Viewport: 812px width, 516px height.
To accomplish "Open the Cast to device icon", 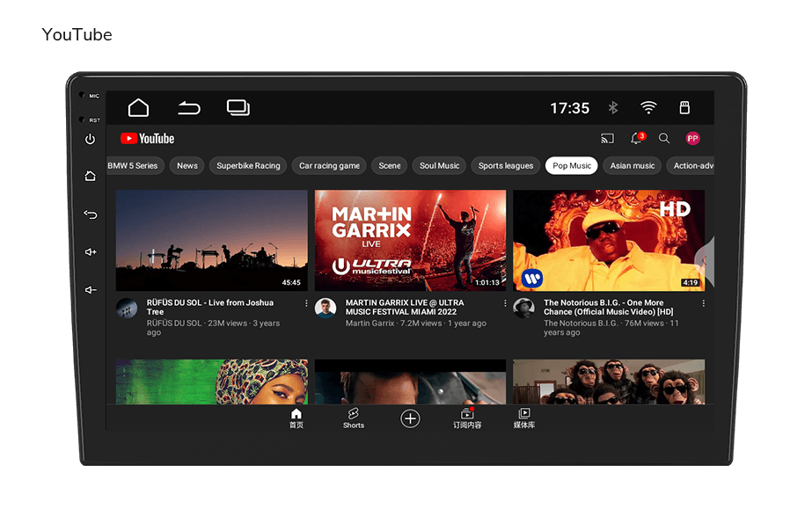I will click(607, 139).
